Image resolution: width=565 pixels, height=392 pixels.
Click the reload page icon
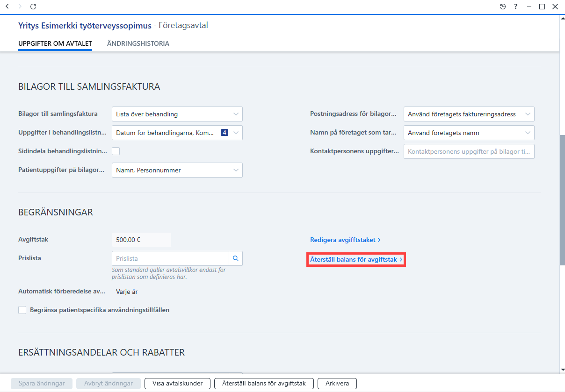coord(33,7)
